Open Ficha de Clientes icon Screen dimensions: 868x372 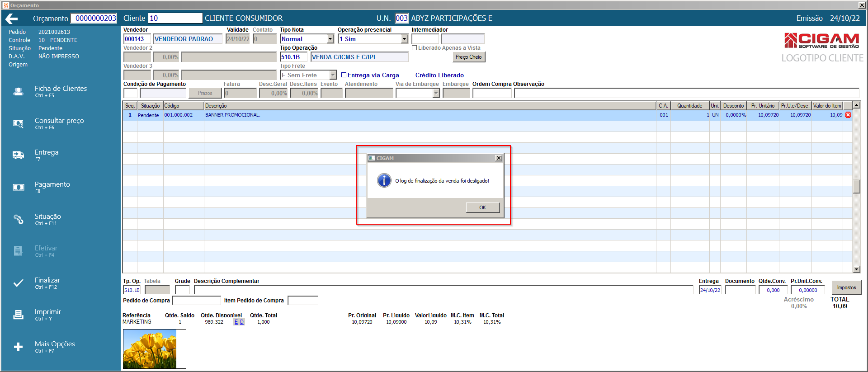(x=18, y=92)
